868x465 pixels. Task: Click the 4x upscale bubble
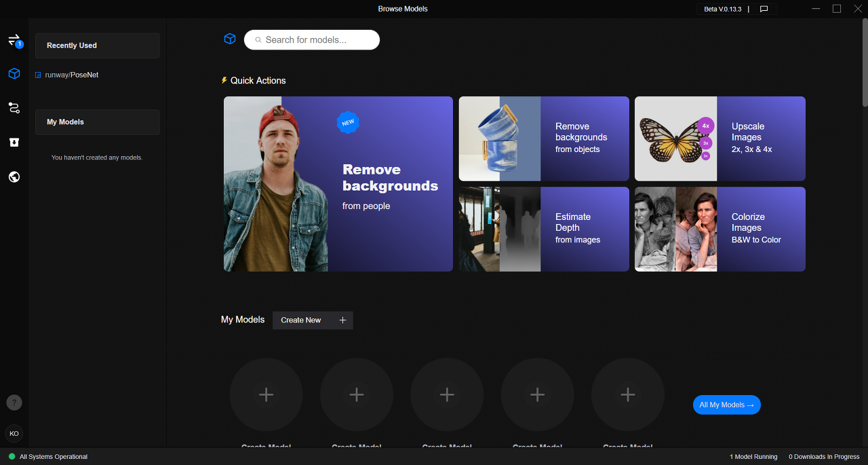click(705, 126)
